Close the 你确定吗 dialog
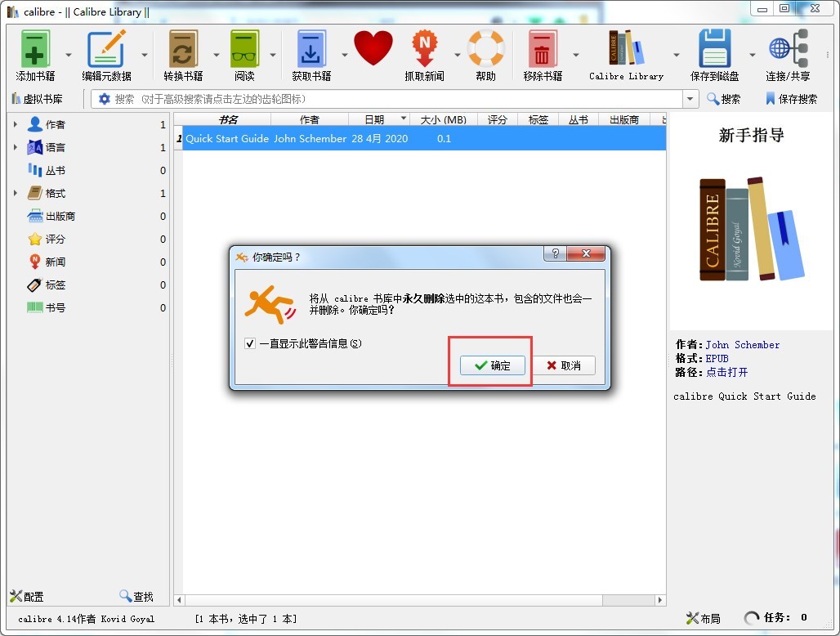840x636 pixels. coord(586,253)
